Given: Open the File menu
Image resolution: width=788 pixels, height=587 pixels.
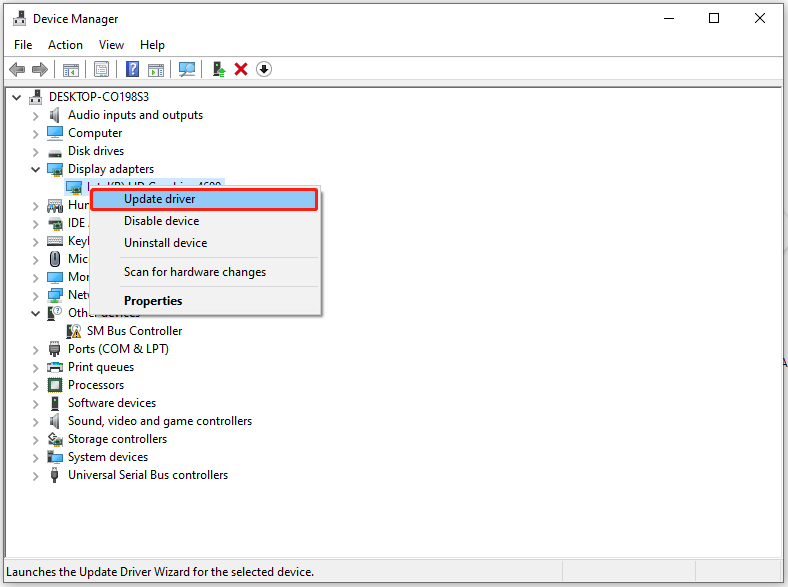Looking at the screenshot, I should coord(23,45).
